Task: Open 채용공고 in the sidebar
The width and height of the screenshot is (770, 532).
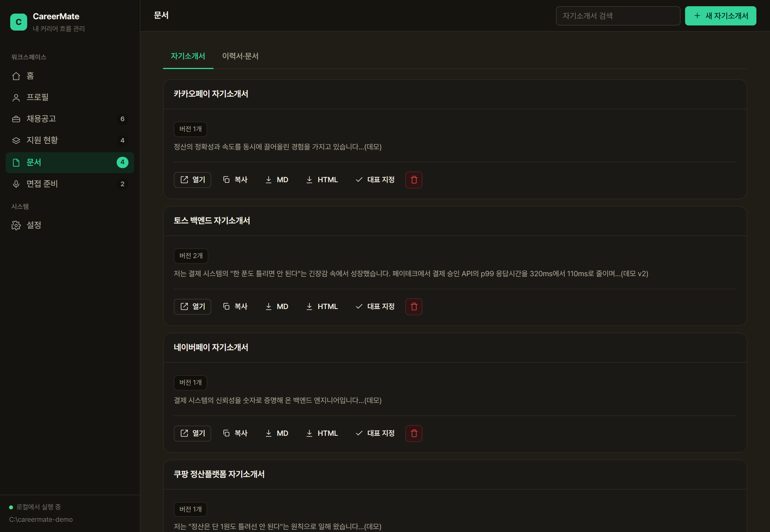Action: [70, 119]
